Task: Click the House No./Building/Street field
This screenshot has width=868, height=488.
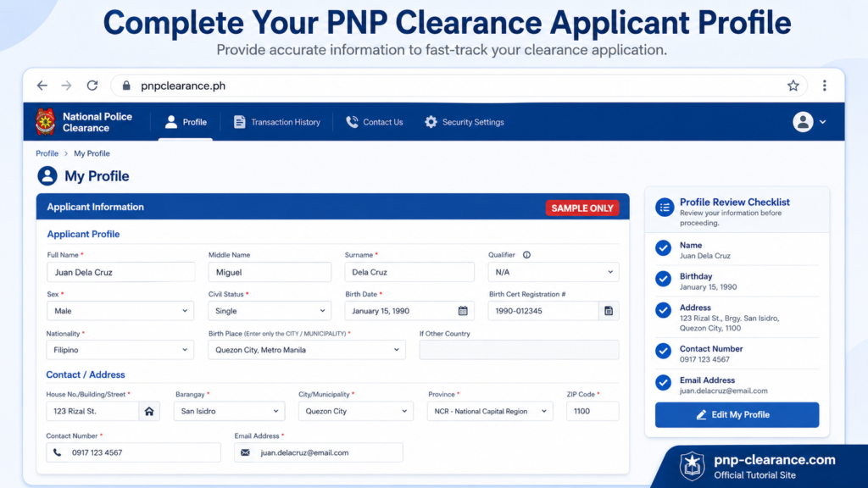Action: coord(92,411)
